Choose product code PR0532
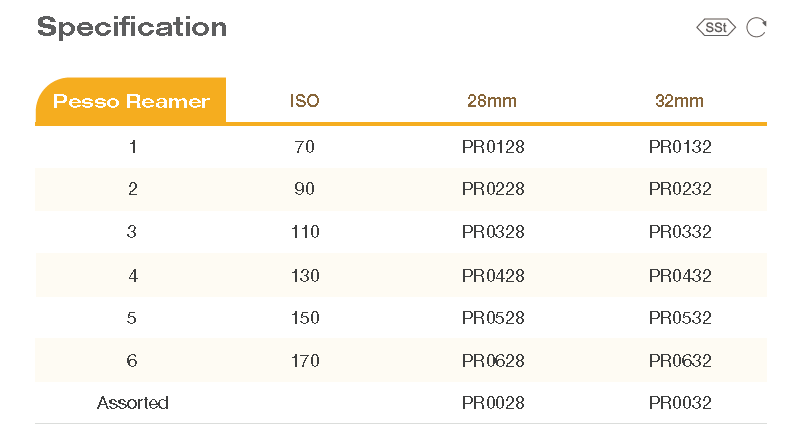Viewport: 796px width, 424px height. [680, 318]
